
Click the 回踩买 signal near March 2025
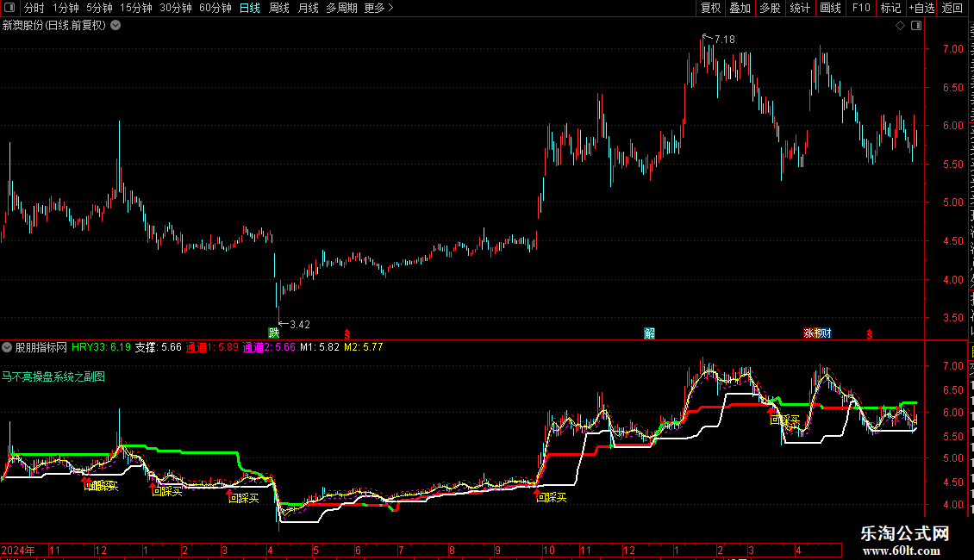[x=785, y=420]
